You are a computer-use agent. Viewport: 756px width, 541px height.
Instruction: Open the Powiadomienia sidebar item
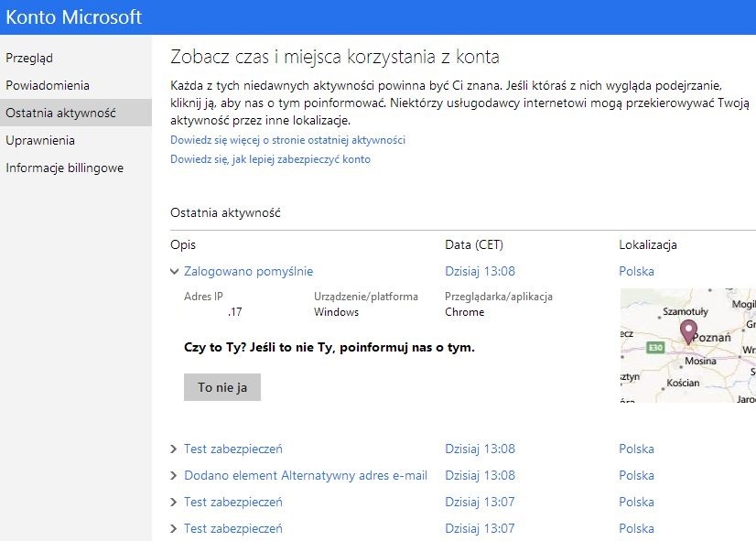click(x=48, y=85)
